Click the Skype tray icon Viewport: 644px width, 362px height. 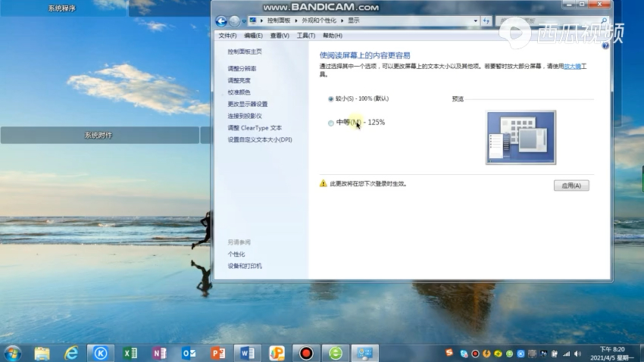464,354
